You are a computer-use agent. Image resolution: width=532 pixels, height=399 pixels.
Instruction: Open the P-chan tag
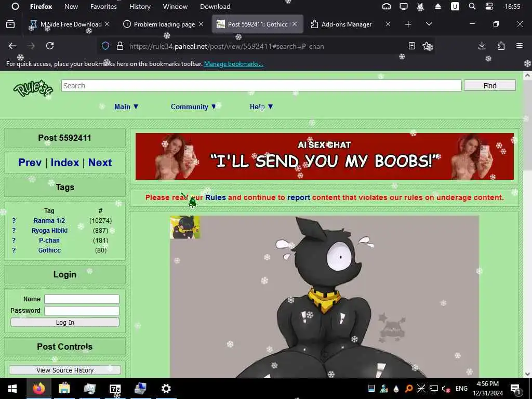click(49, 240)
